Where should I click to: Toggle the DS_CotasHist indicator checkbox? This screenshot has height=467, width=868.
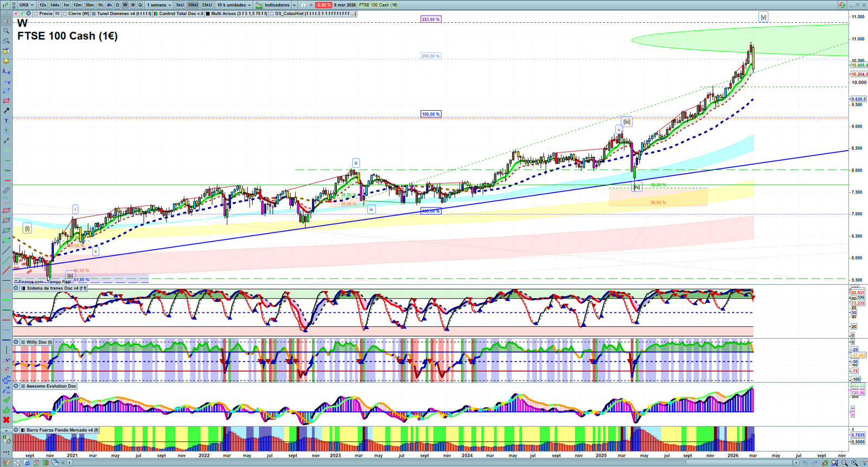272,14
